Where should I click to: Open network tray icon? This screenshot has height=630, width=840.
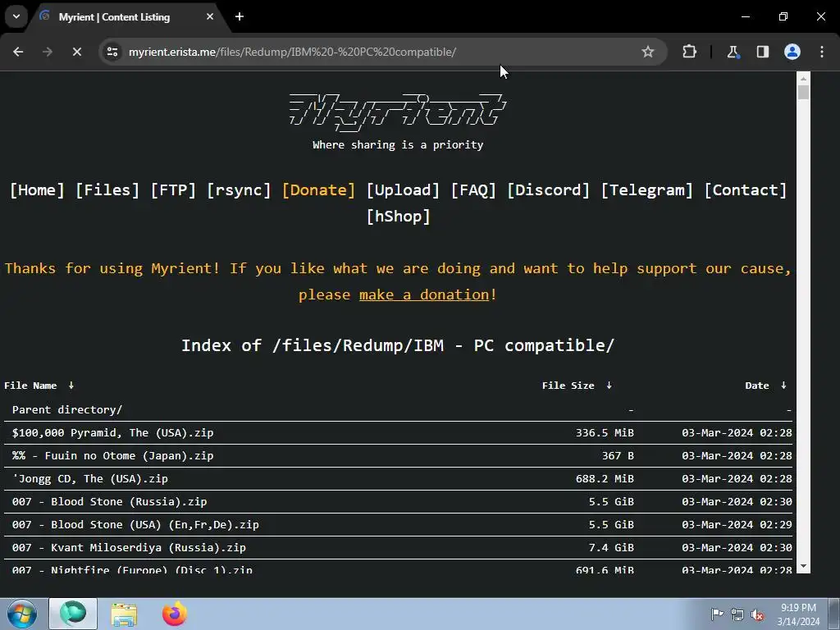pos(737,614)
